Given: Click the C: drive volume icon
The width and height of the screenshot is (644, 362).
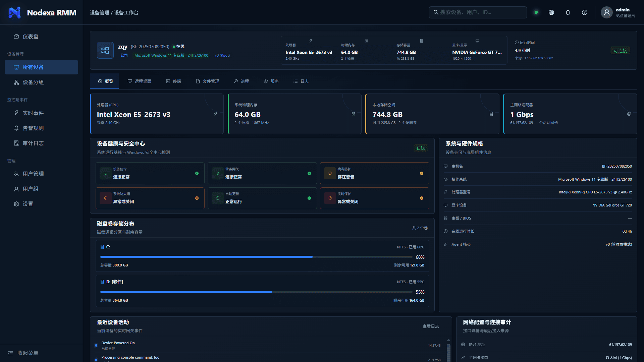Looking at the screenshot, I should point(102,247).
